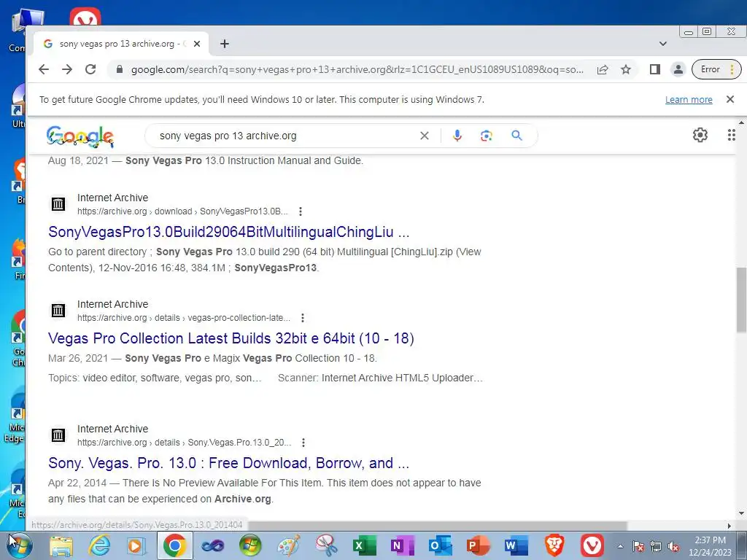This screenshot has height=560, width=747.
Task: Open a new Chrome tab
Action: 225,44
